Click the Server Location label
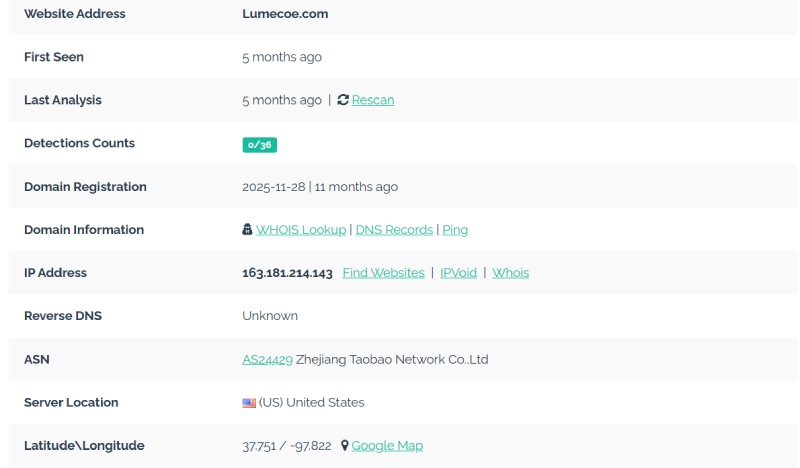The height and width of the screenshot is (468, 800). [x=71, y=402]
